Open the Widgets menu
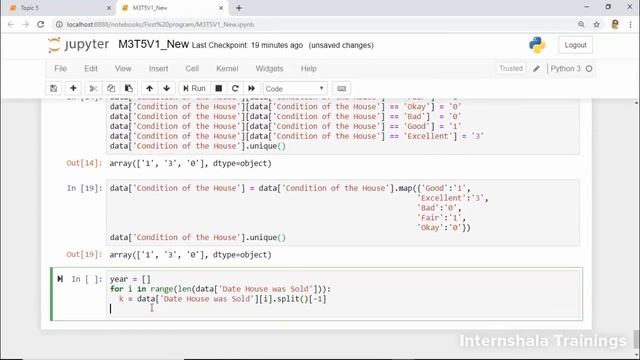Screen dimensions: 640x360 [x=269, y=69]
